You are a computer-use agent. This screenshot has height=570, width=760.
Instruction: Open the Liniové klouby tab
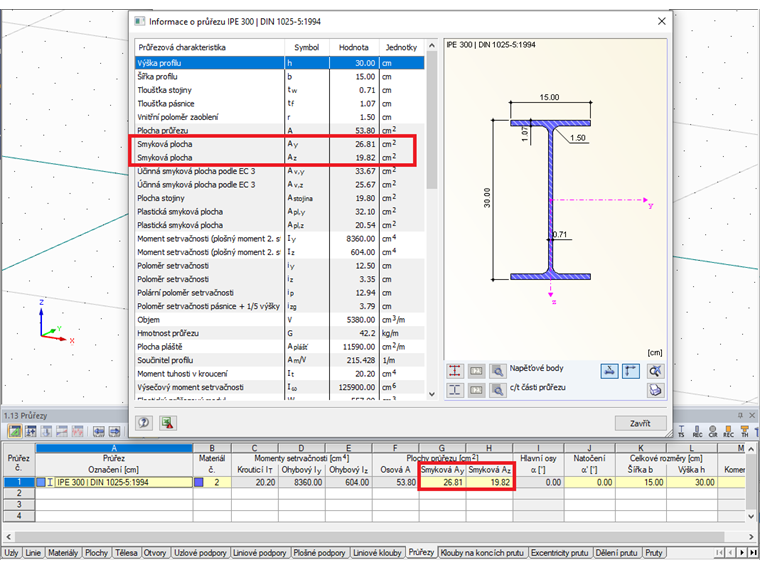(377, 553)
